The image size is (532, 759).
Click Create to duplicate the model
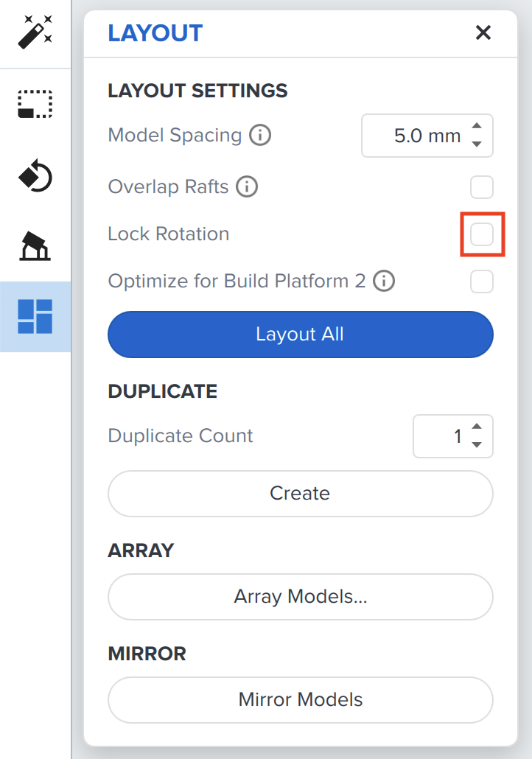(300, 493)
